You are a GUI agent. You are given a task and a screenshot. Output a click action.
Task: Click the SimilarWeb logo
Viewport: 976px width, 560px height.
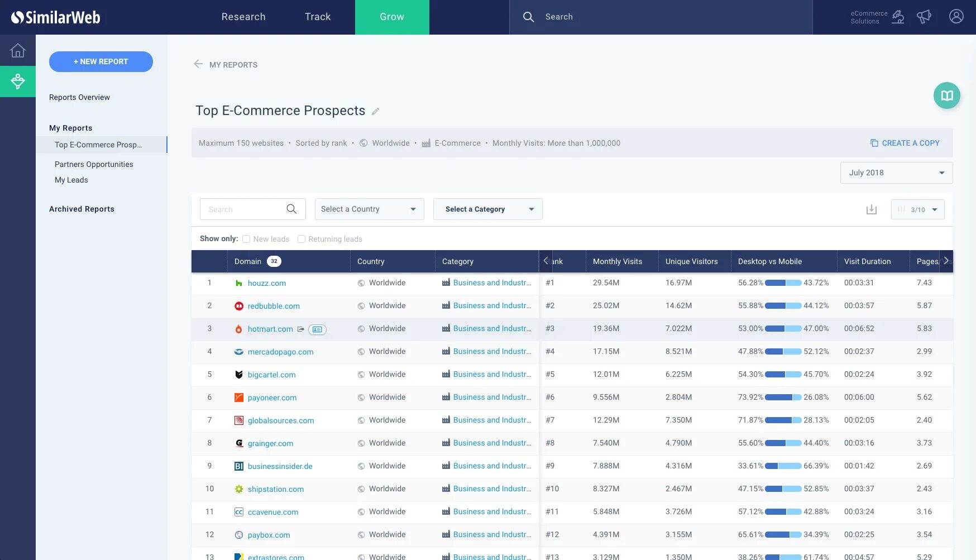coord(56,17)
